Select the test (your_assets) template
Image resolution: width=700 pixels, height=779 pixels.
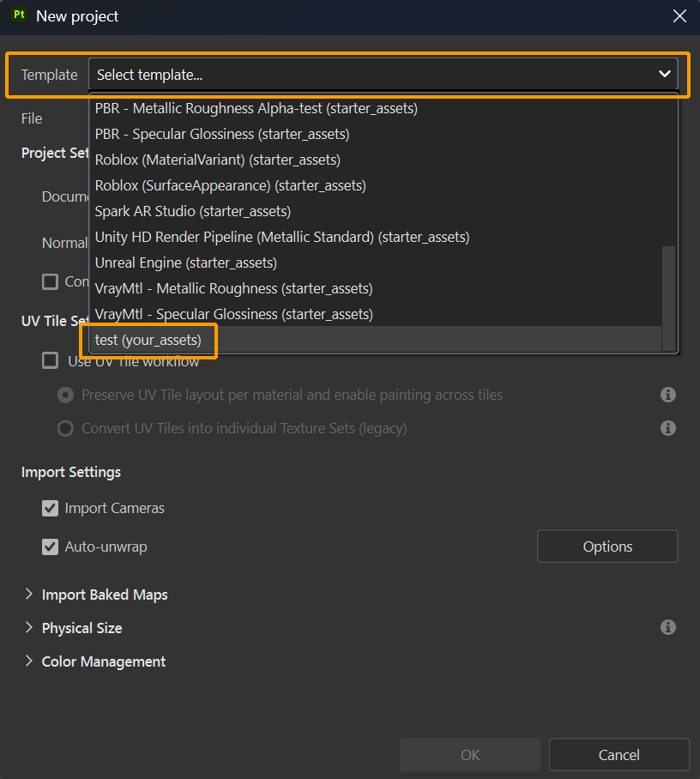[x=375, y=341]
